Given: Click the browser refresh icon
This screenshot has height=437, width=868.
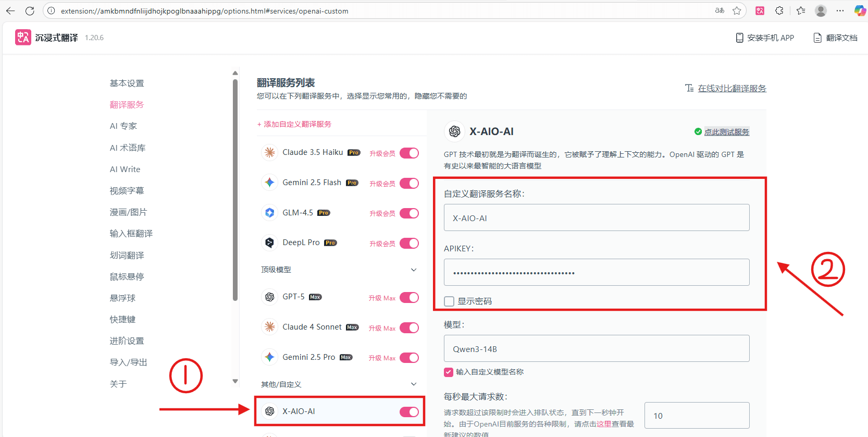Looking at the screenshot, I should point(30,11).
